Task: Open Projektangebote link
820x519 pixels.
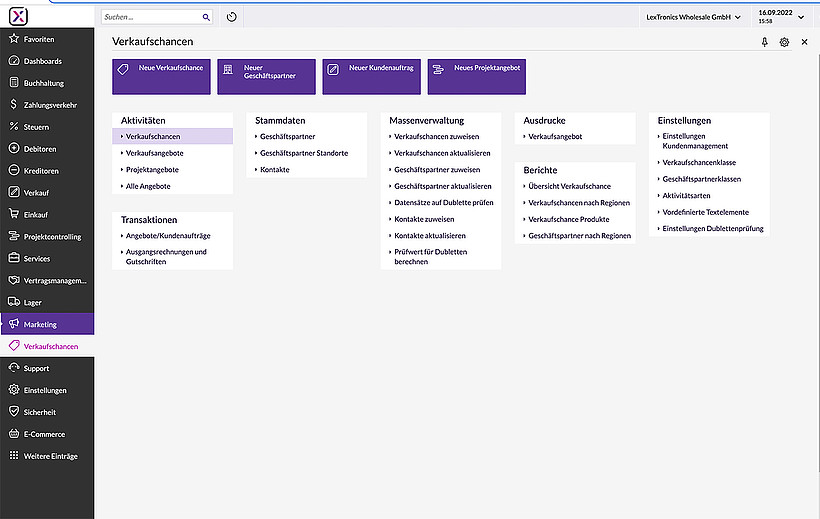Action: point(152,170)
